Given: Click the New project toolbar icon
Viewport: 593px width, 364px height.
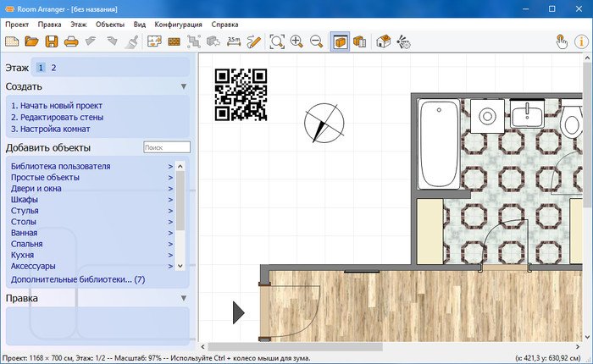Looking at the screenshot, I should 12,41.
